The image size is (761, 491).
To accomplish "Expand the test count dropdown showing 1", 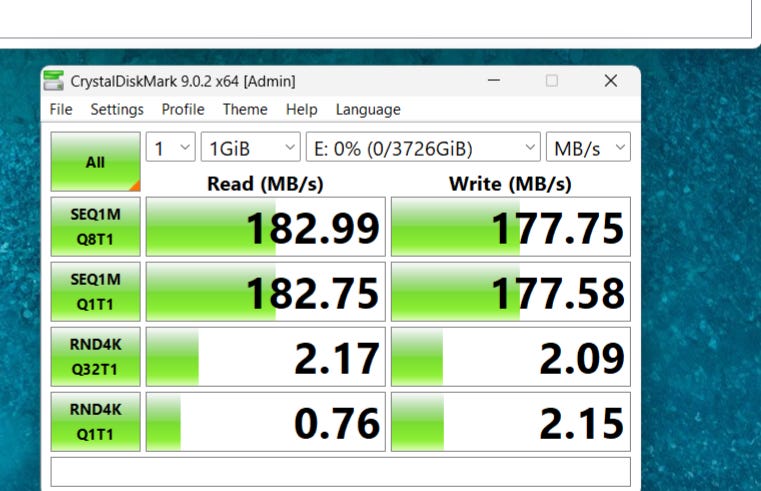I will pyautogui.click(x=171, y=147).
